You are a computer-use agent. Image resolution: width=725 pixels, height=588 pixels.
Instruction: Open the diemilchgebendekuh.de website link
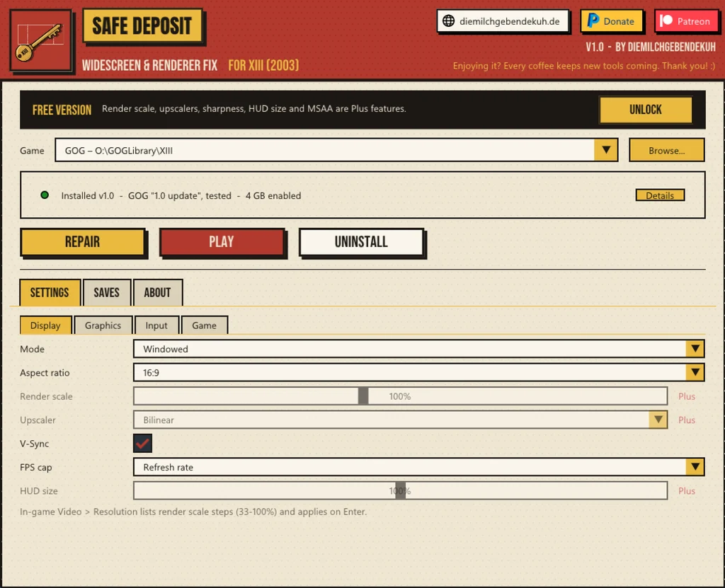[x=503, y=21]
